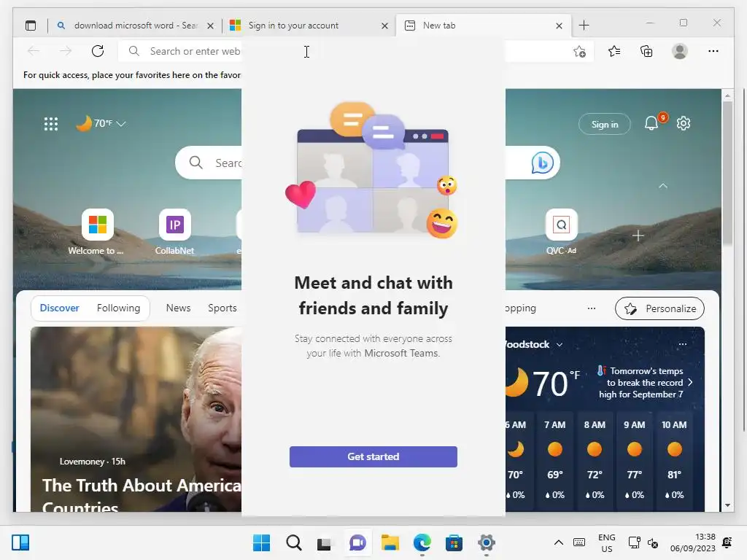Open Tomorrow's temps to break the record link
Screen dimensions: 747x560
tap(643, 382)
